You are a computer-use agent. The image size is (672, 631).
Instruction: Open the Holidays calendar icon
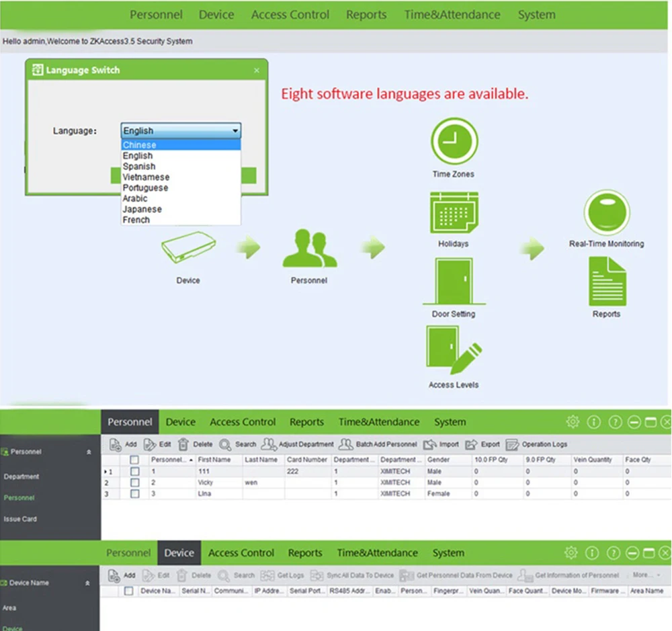[454, 212]
